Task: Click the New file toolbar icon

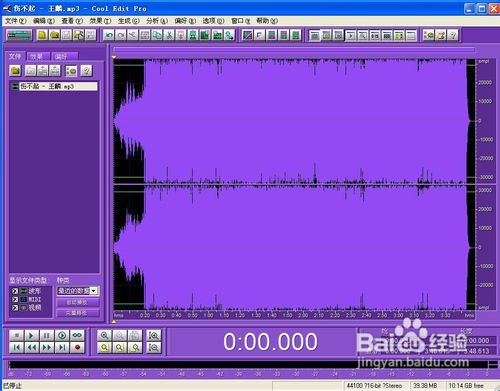Action: pyautogui.click(x=42, y=35)
